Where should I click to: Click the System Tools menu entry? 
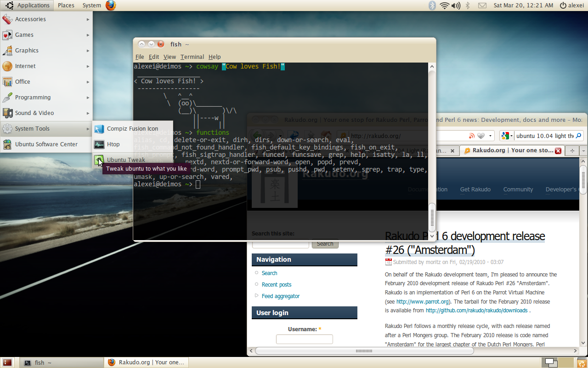coord(46,129)
